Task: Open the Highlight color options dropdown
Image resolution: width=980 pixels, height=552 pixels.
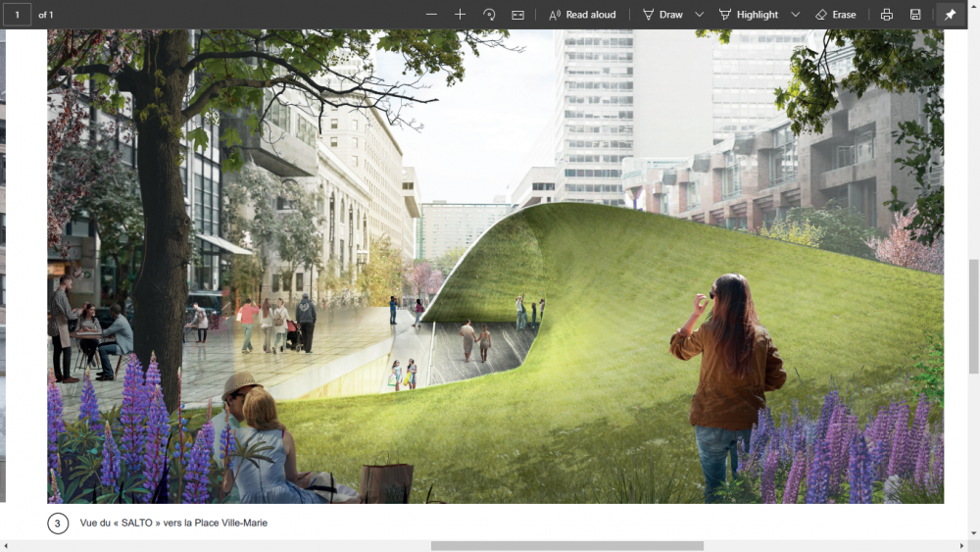Action: [795, 15]
